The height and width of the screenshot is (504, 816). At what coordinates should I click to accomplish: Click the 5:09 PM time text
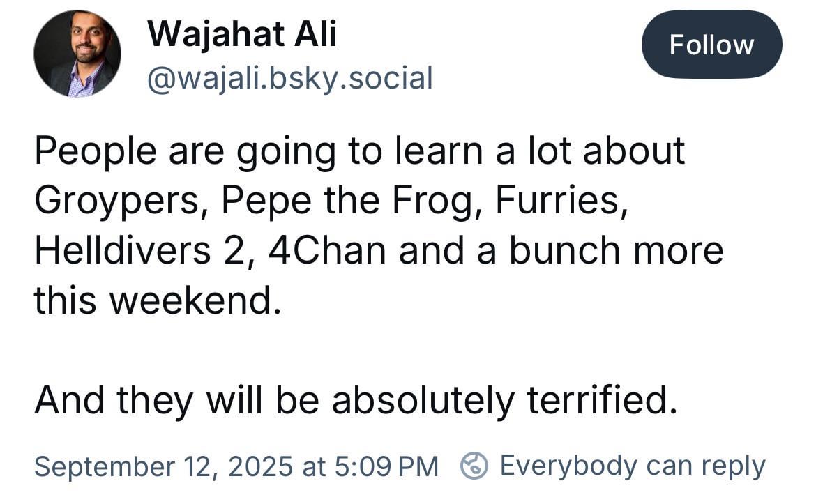click(x=387, y=466)
